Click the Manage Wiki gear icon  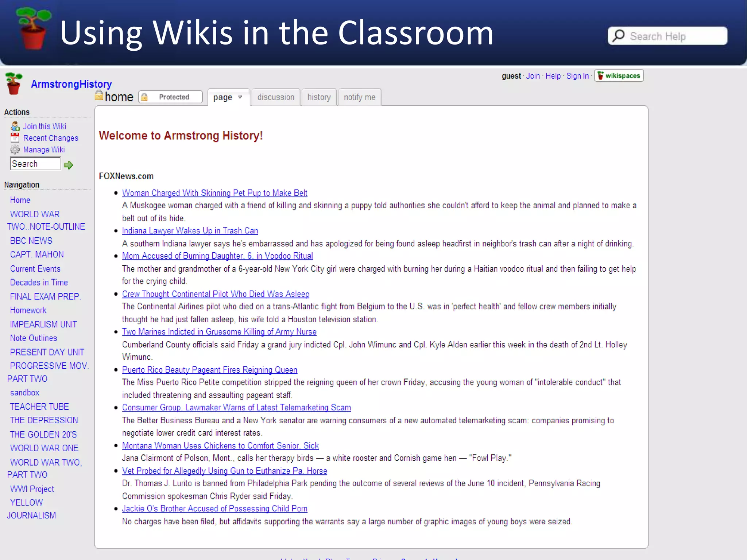click(x=15, y=149)
